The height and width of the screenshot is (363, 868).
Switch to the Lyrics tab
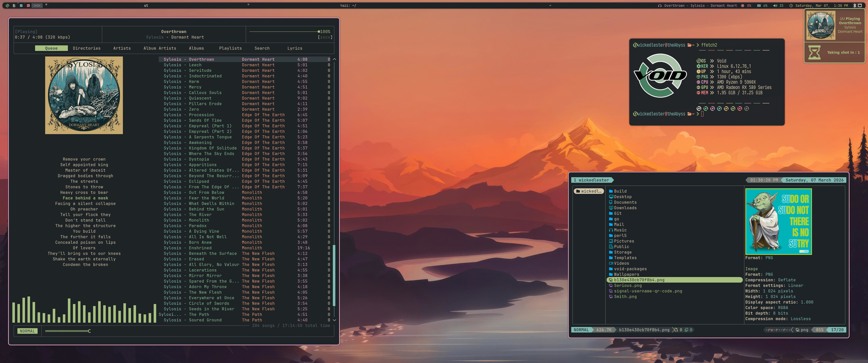pos(294,48)
